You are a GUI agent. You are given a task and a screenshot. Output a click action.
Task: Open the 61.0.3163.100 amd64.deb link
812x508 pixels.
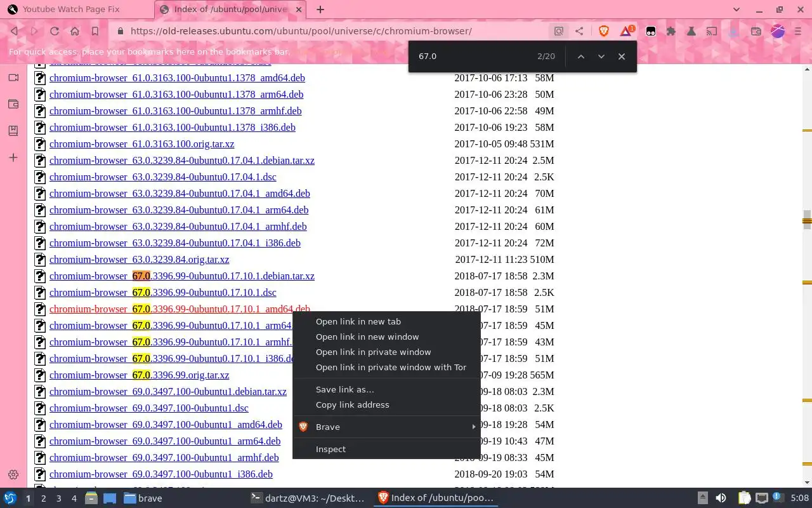[x=177, y=78]
